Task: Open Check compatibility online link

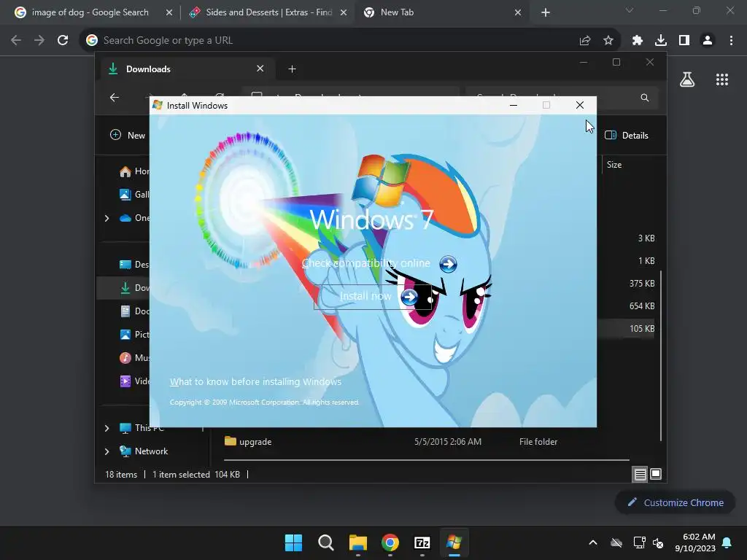Action: [366, 263]
